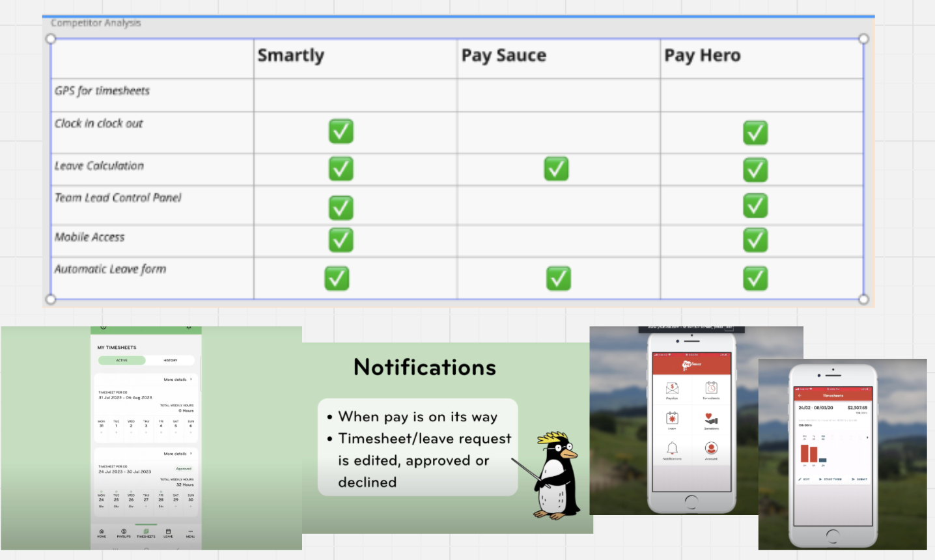Click the 24/02 - 08/03/20 date range
Image resolution: width=935 pixels, height=560 pixels.
tap(816, 408)
